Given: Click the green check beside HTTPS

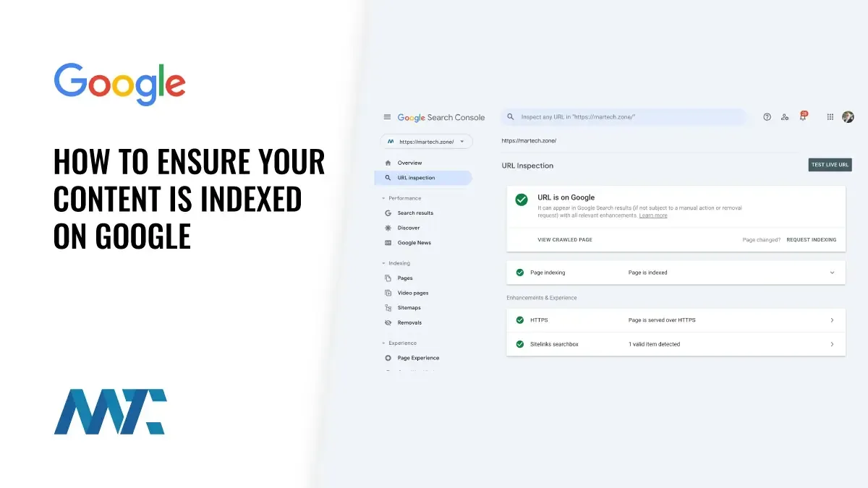Looking at the screenshot, I should point(519,320).
